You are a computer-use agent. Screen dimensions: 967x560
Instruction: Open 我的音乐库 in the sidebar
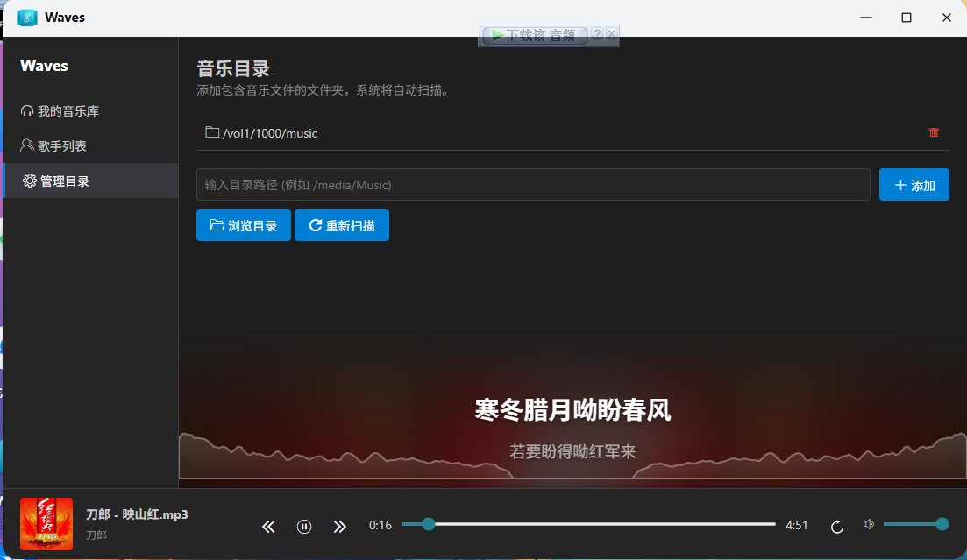90,111
